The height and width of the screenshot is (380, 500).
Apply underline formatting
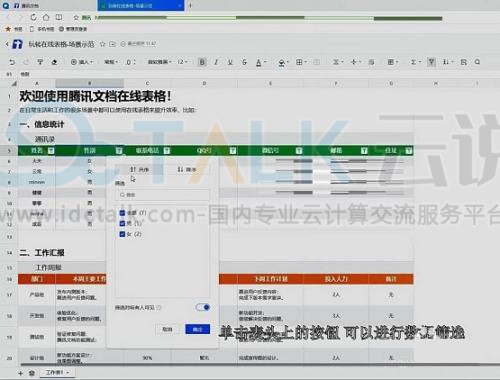pos(230,62)
